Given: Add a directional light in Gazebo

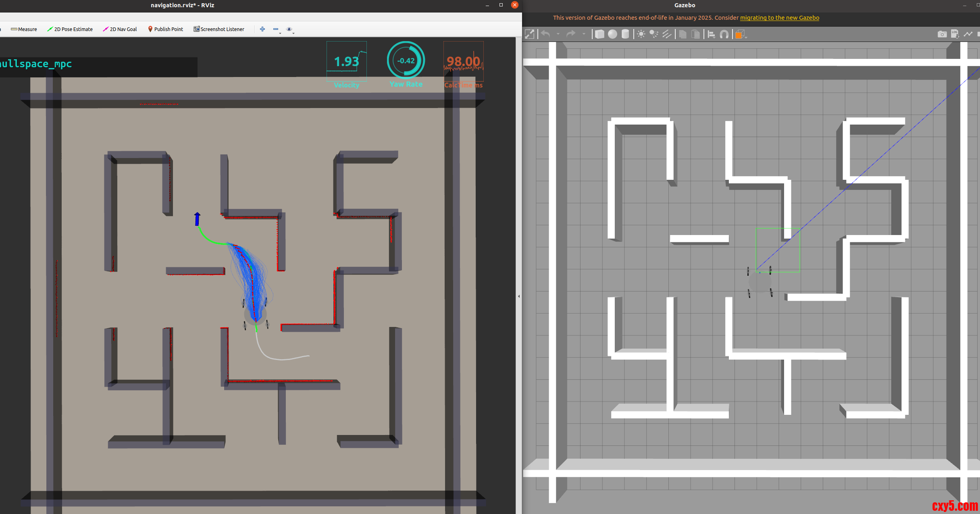Looking at the screenshot, I should 667,34.
